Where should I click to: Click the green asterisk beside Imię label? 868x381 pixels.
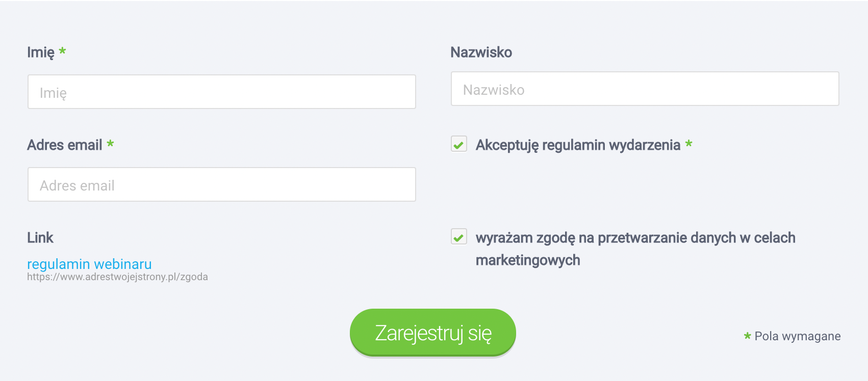(x=62, y=51)
